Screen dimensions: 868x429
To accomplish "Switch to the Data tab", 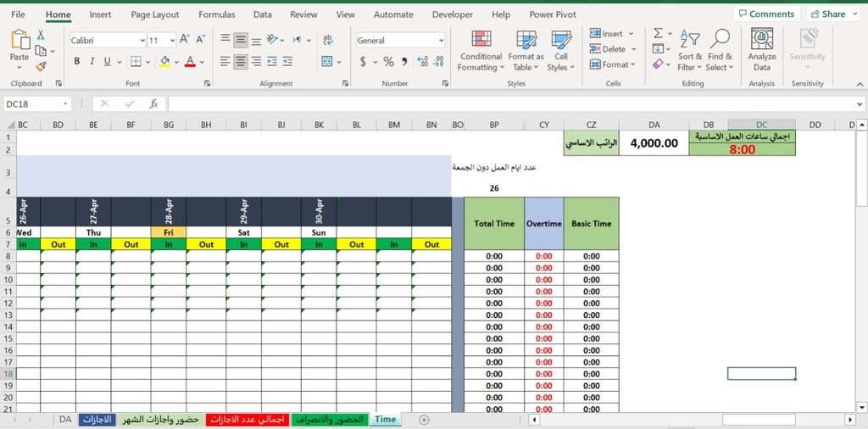I will (263, 15).
